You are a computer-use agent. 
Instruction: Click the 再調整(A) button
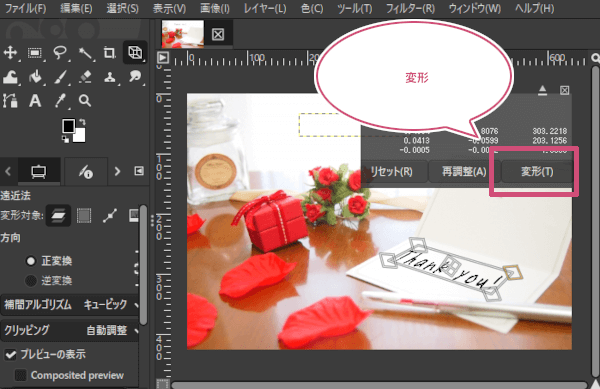click(x=464, y=171)
